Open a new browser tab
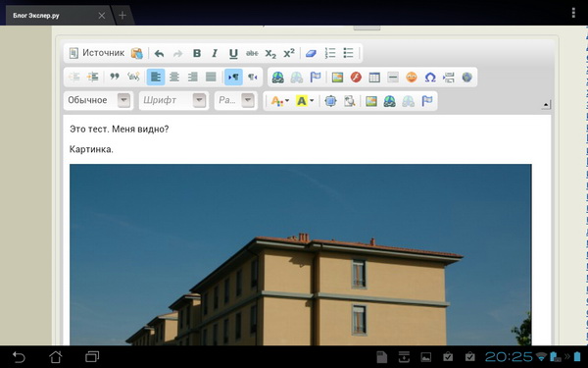 point(122,16)
